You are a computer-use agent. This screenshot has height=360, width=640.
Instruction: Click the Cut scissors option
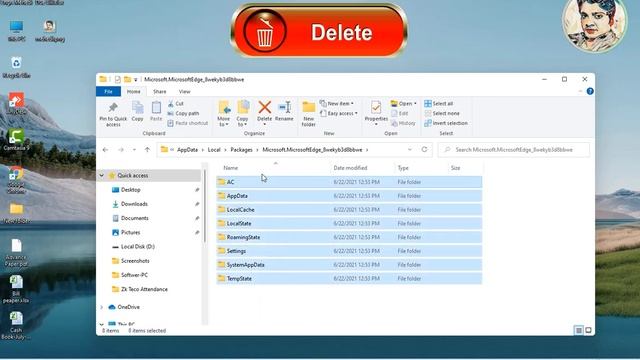(x=176, y=104)
